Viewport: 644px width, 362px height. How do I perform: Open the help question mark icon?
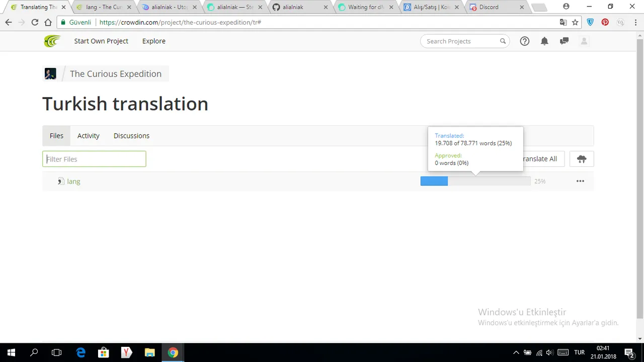(525, 41)
